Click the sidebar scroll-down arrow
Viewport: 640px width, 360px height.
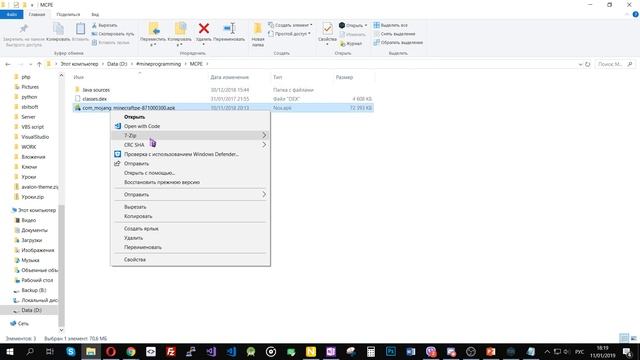tap(61, 330)
